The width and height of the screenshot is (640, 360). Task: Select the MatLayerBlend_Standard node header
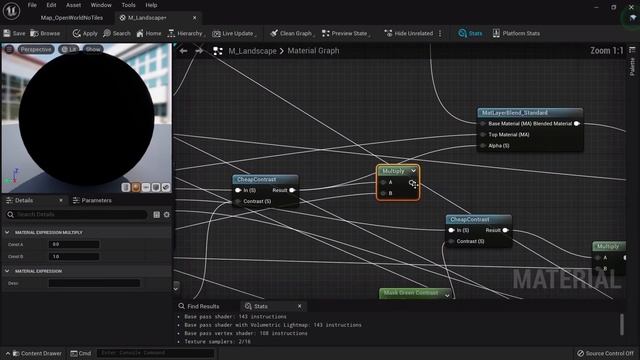[530, 113]
